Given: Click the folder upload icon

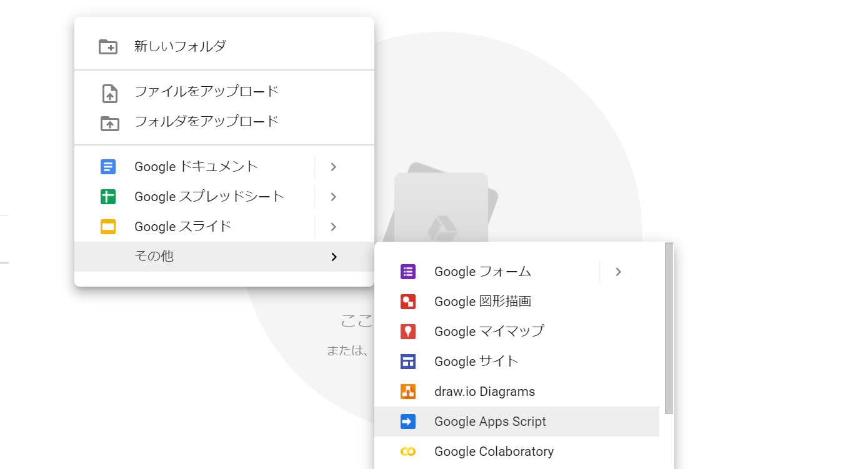Looking at the screenshot, I should [x=109, y=123].
